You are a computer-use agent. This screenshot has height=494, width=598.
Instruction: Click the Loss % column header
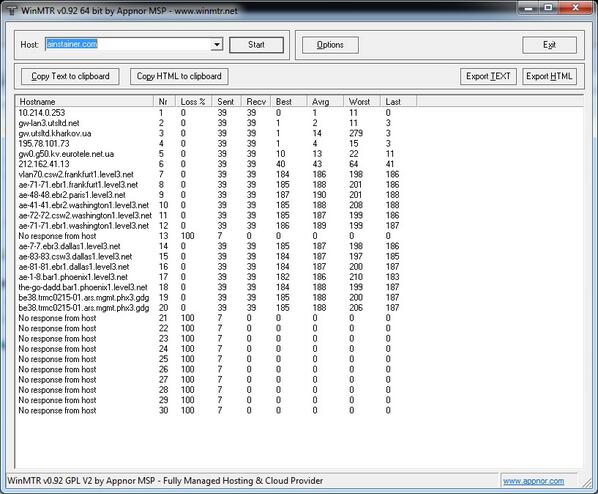click(193, 101)
